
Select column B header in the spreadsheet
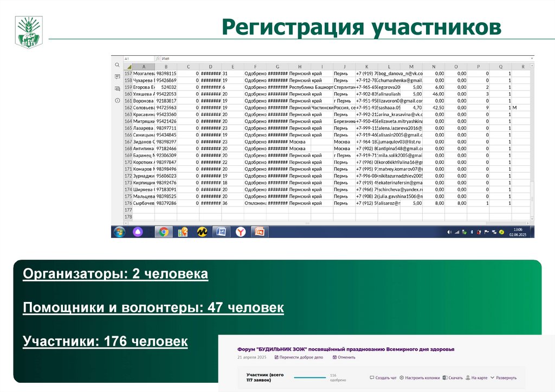165,65
